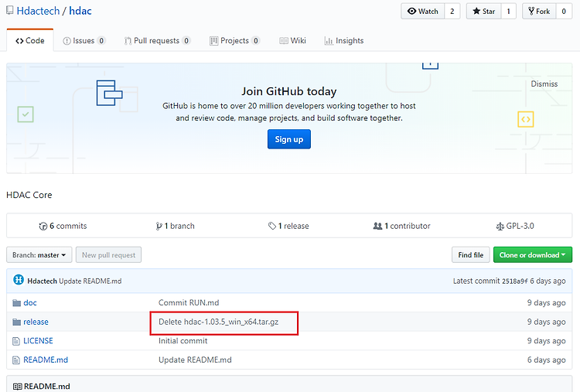Click the fork icon in Fork button
This screenshot has width=580, height=392.
[531, 11]
